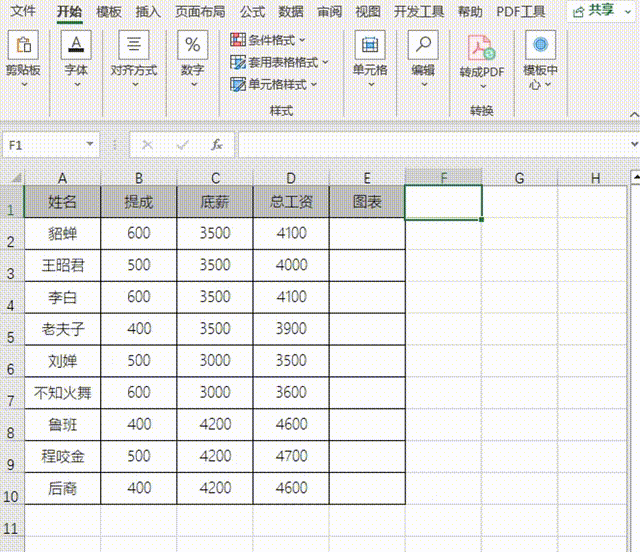Expand the 字体 dropdown arrow
Image resolution: width=640 pixels, height=552 pixels.
click(x=77, y=85)
